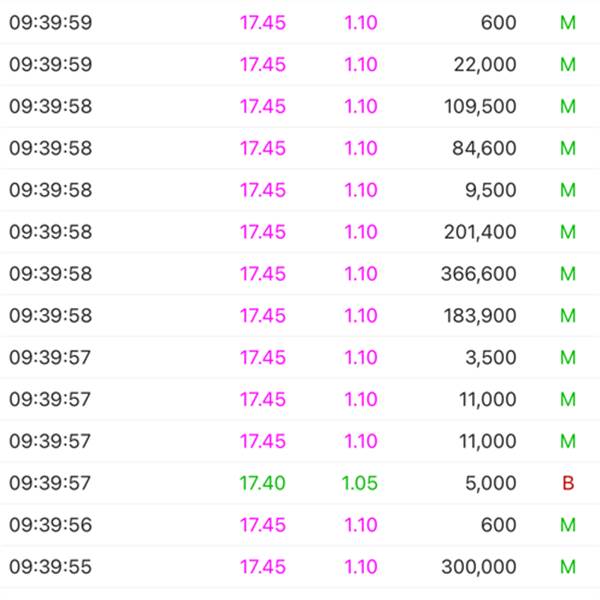The height and width of the screenshot is (600, 600).
Task: Click the 09:39:55 timestamp
Action: coord(50,567)
